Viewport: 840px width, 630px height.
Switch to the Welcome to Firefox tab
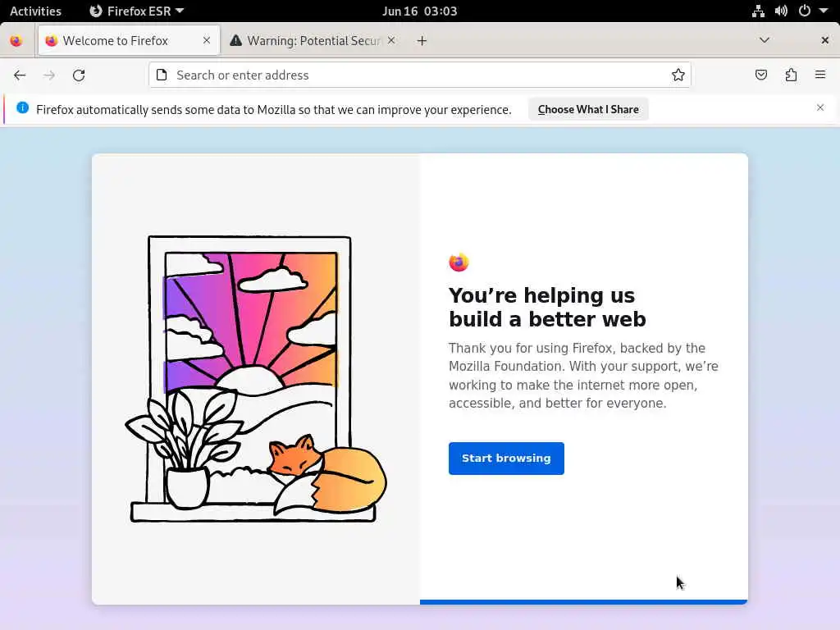(129, 41)
